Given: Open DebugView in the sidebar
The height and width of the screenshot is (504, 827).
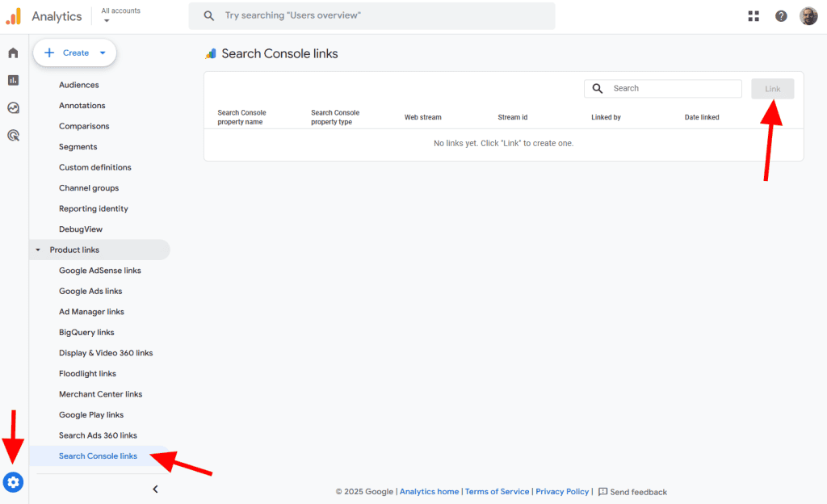Looking at the screenshot, I should click(x=81, y=229).
